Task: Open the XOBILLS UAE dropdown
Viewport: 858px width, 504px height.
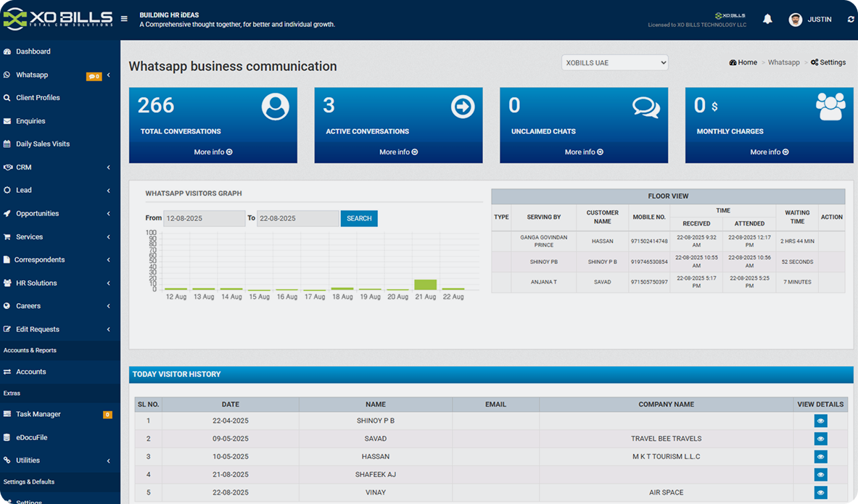Action: click(614, 63)
